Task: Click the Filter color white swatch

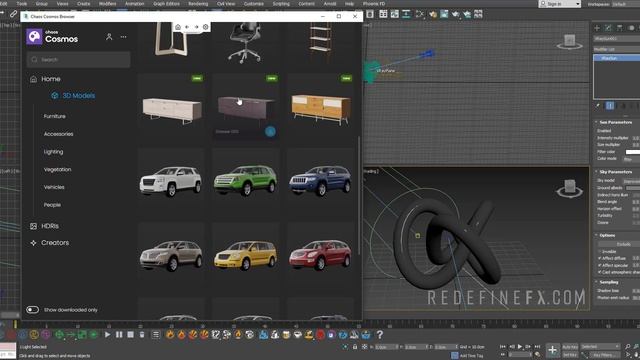Action: pos(633,152)
